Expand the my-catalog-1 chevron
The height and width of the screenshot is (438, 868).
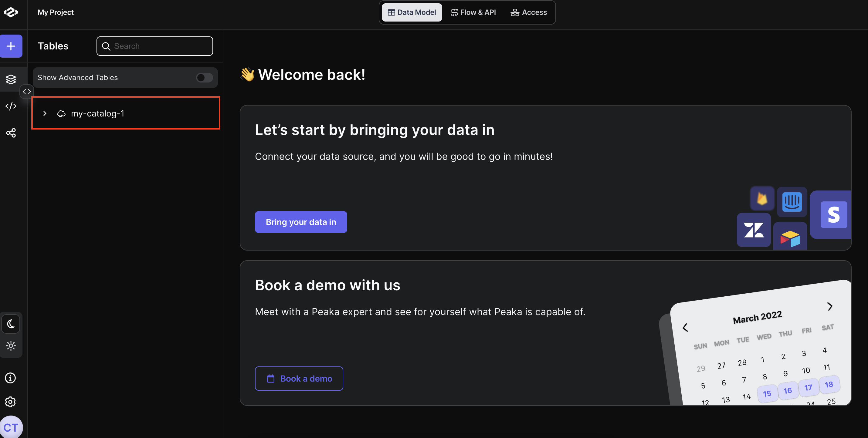click(45, 113)
